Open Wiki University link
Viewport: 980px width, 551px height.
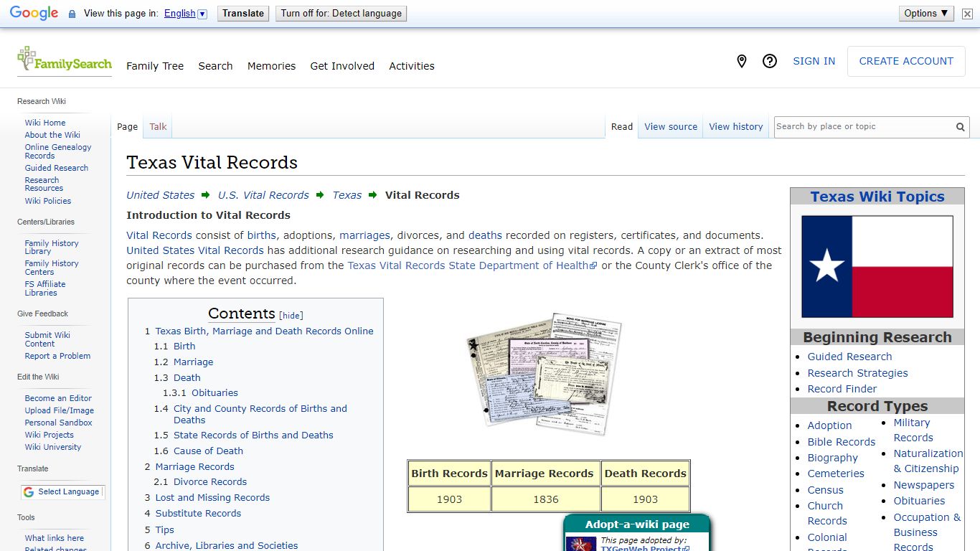click(x=53, y=447)
